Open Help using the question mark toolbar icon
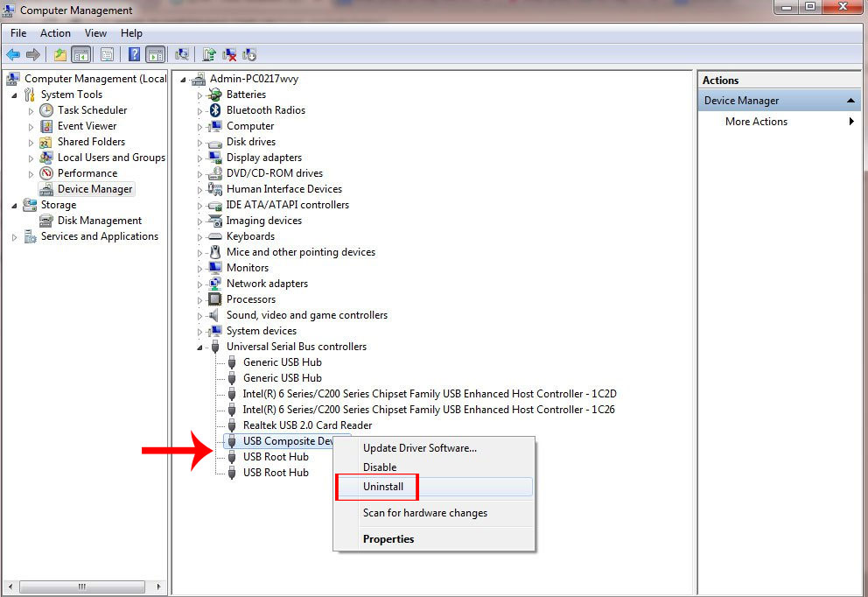The height and width of the screenshot is (597, 868). [133, 53]
